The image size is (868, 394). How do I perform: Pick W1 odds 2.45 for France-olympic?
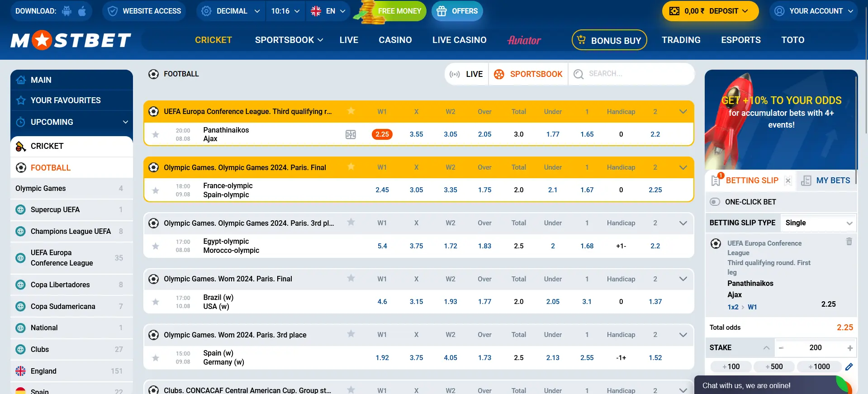[x=382, y=190]
